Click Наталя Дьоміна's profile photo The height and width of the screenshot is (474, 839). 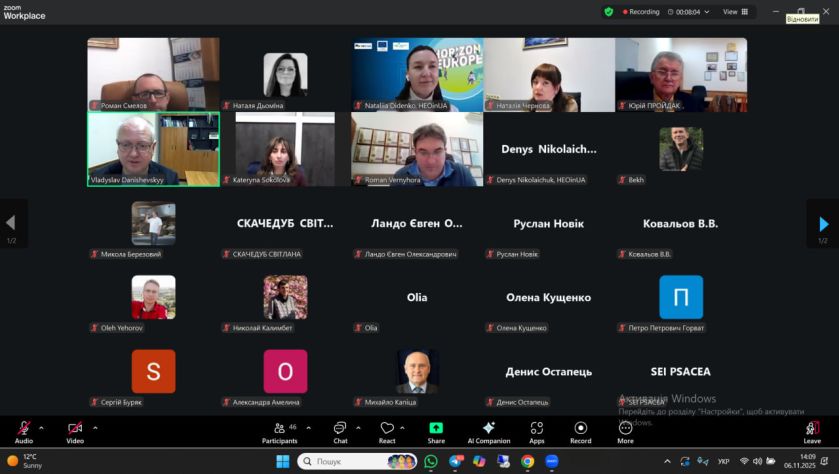[x=285, y=74]
